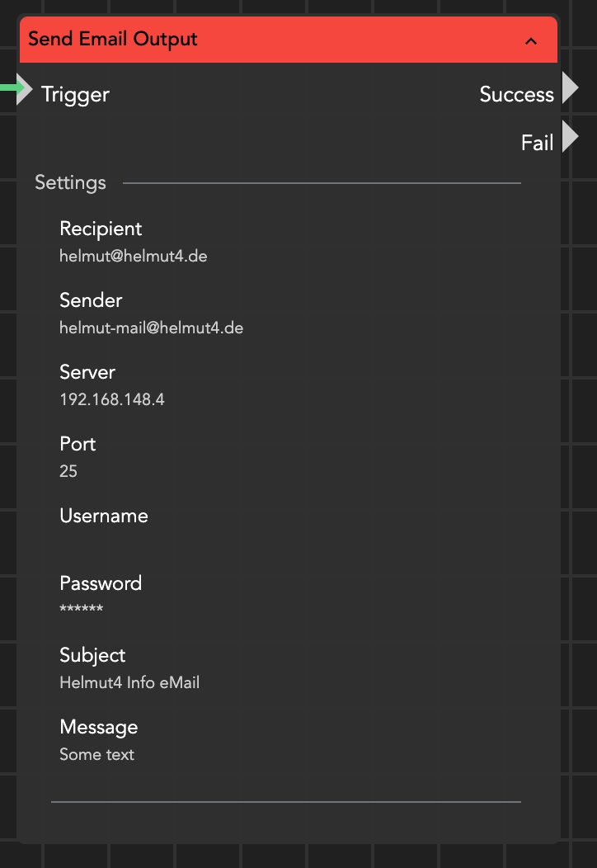597x868 pixels.
Task: Collapse the Send Email Output node chevron
Action: pyautogui.click(x=531, y=40)
